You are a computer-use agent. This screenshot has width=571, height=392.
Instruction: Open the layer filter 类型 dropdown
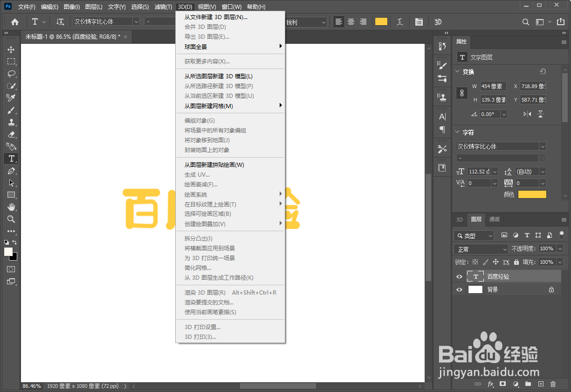[x=474, y=236]
